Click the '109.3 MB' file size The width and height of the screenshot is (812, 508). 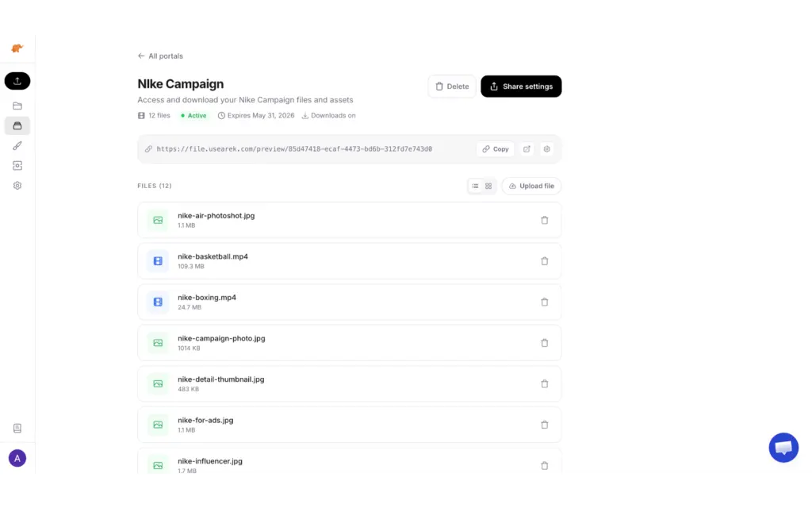pyautogui.click(x=190, y=267)
